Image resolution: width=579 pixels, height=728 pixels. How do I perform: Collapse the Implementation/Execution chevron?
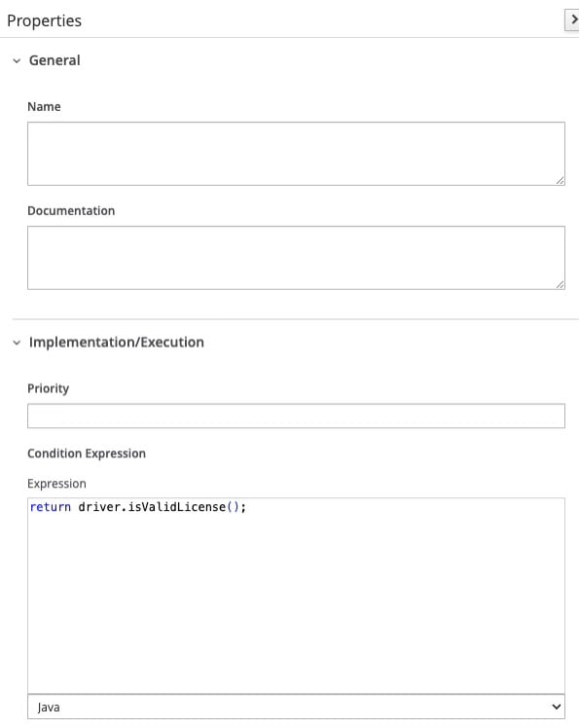tap(17, 343)
